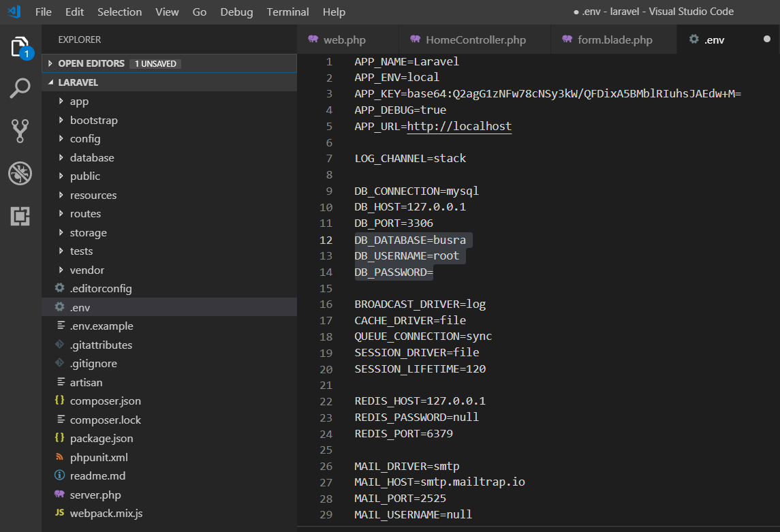Follow the http://localhost link in editor
The height and width of the screenshot is (532, 780).
click(459, 126)
